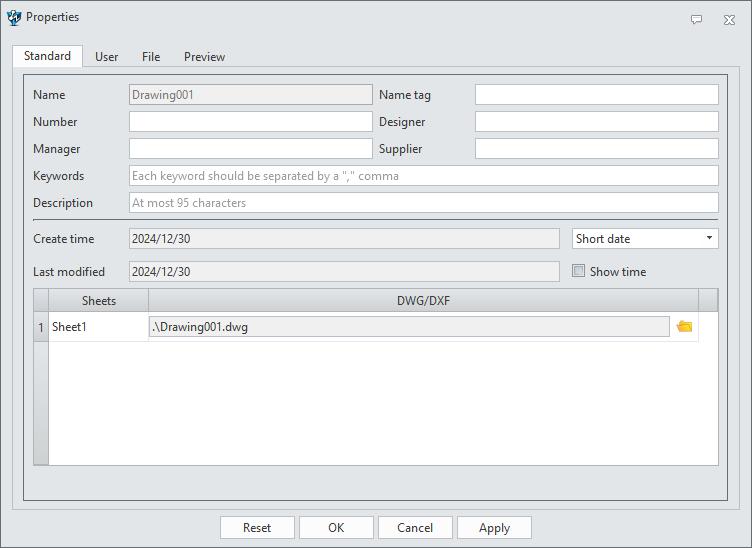Click the comment bubble icon in title bar
The width and height of the screenshot is (752, 548).
(x=697, y=19)
